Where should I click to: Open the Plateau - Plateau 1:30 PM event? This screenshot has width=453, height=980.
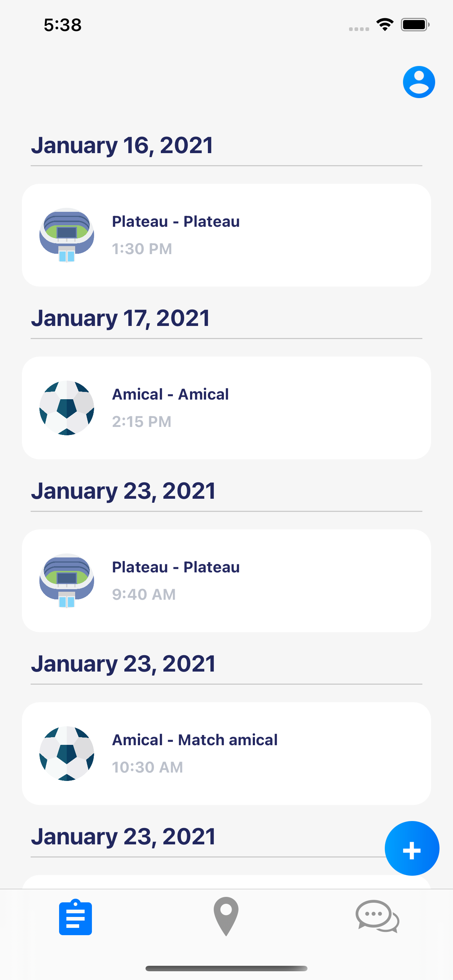point(226,235)
